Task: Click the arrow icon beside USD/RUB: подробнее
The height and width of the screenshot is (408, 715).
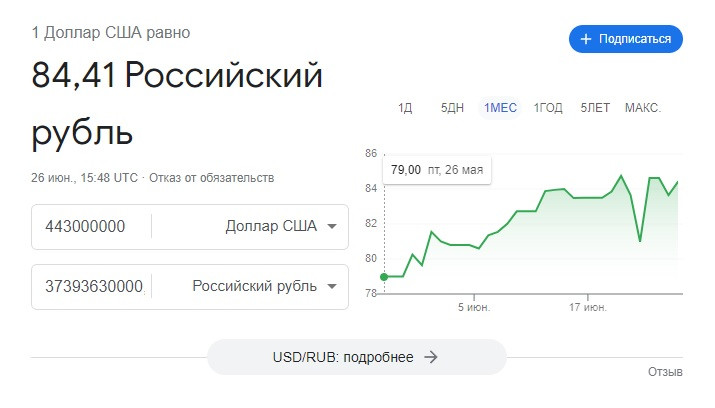Action: coord(430,357)
